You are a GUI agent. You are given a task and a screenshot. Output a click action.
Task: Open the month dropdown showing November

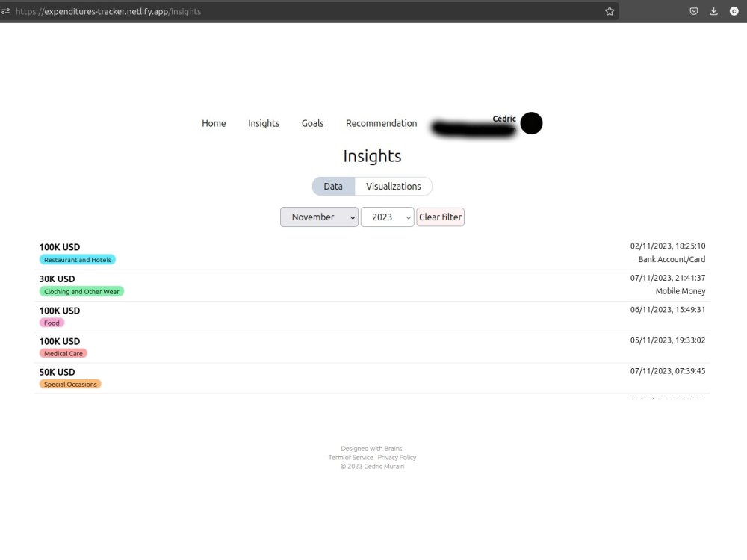[319, 217]
